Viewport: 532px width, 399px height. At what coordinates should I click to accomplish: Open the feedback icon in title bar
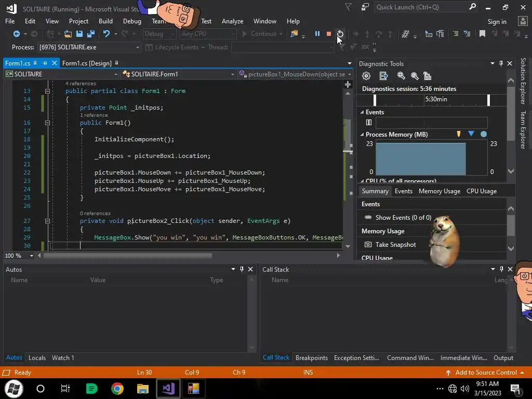[x=365, y=7]
